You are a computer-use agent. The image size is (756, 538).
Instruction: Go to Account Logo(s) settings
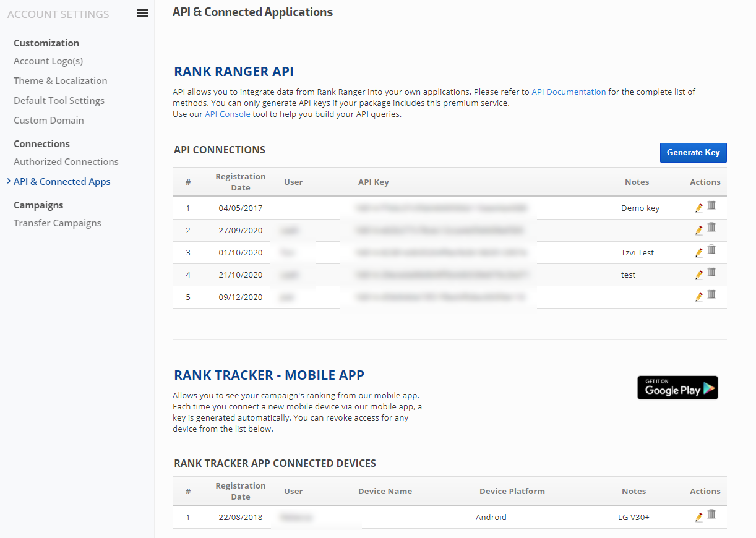click(48, 61)
